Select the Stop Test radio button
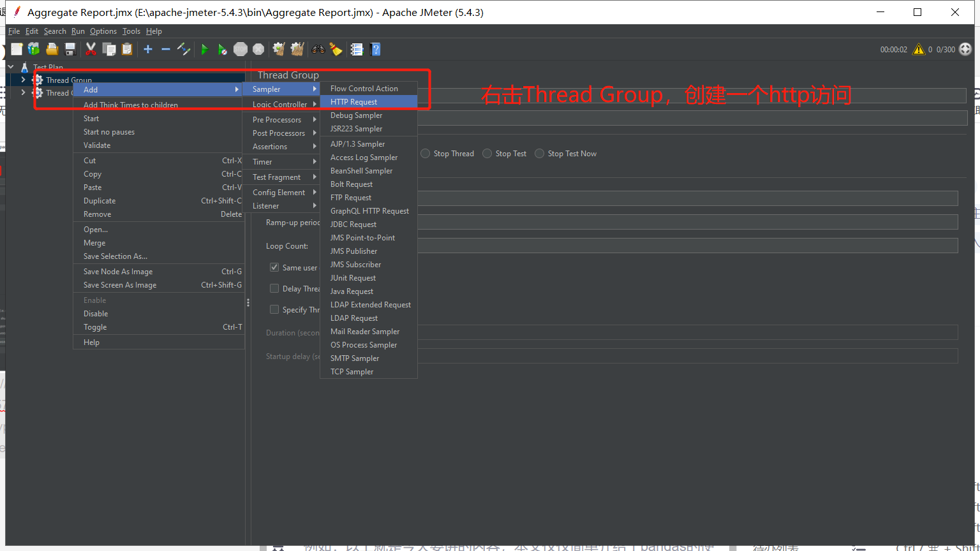This screenshot has height=551, width=980. [x=487, y=154]
